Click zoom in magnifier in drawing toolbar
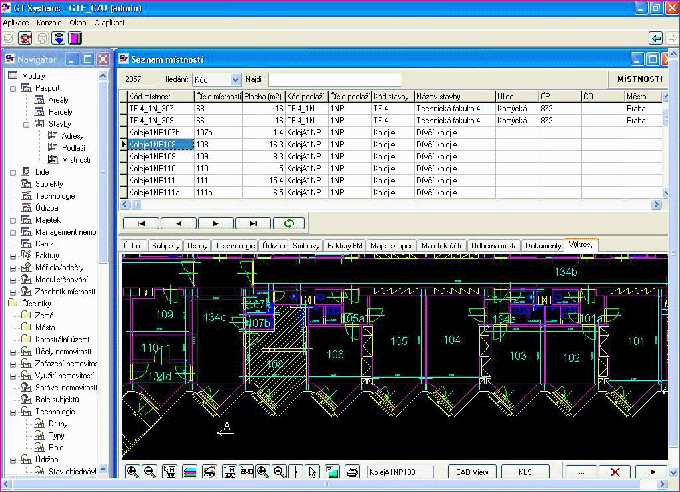This screenshot has width=680, height=492. coord(132,471)
